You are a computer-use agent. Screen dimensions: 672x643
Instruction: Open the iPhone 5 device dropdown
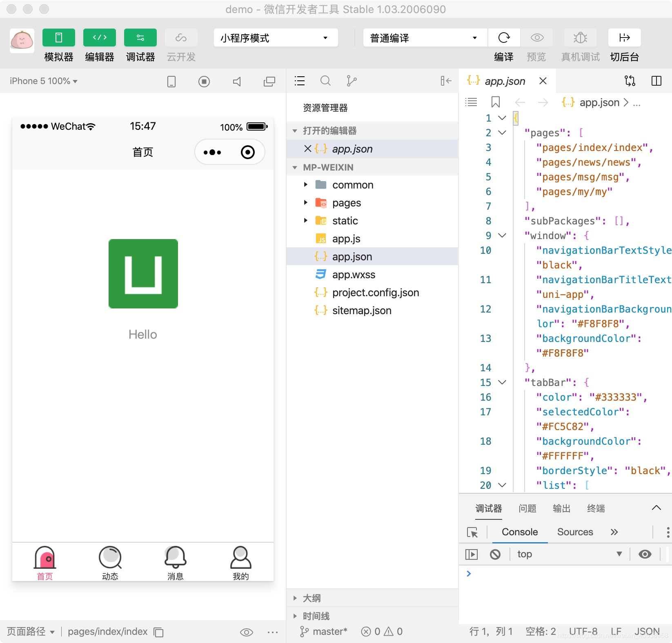pos(42,81)
